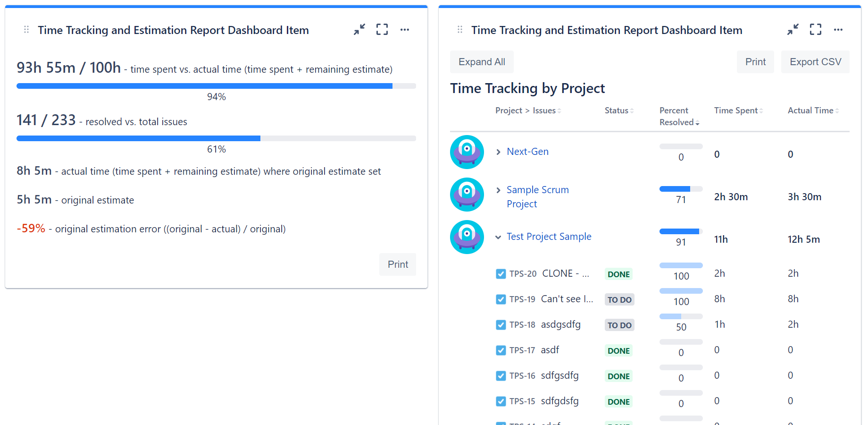The width and height of the screenshot is (868, 425).
Task: Expand the Next-Gen project row
Action: click(498, 152)
